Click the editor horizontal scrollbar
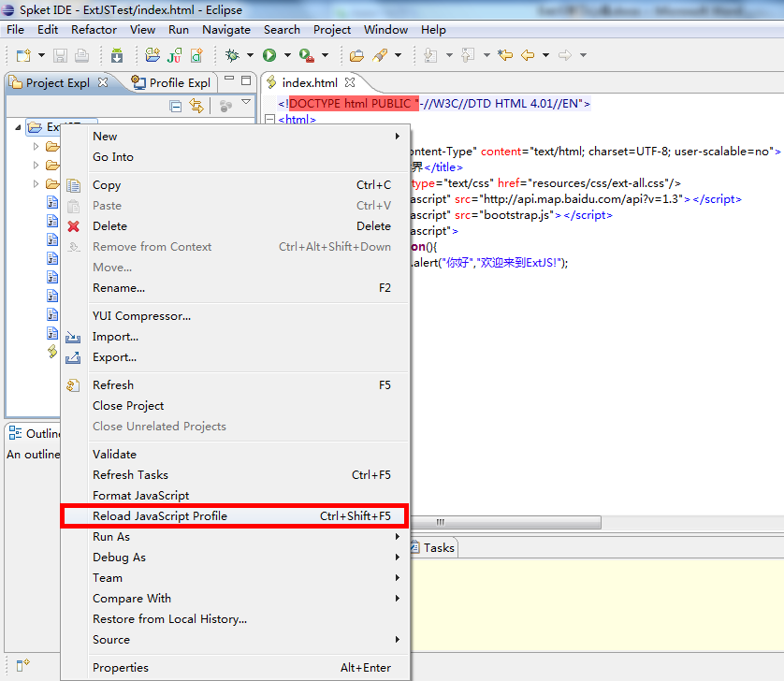This screenshot has width=784, height=681. (505, 522)
